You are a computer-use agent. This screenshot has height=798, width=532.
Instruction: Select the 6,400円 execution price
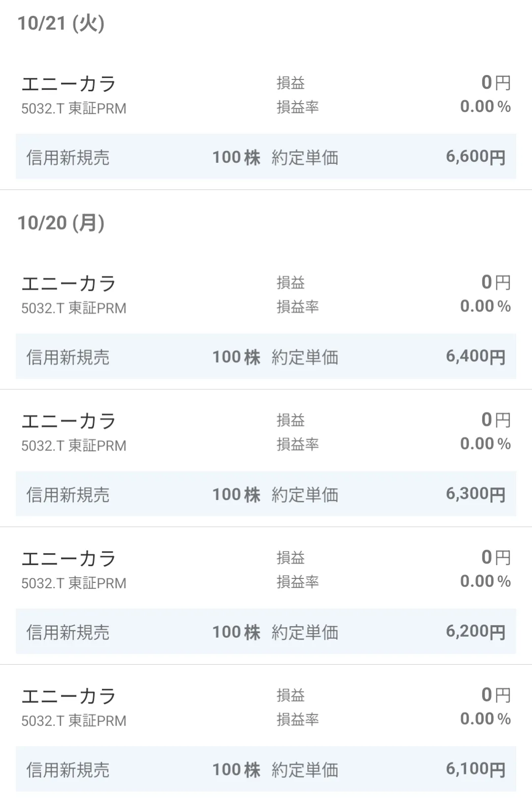pos(475,356)
